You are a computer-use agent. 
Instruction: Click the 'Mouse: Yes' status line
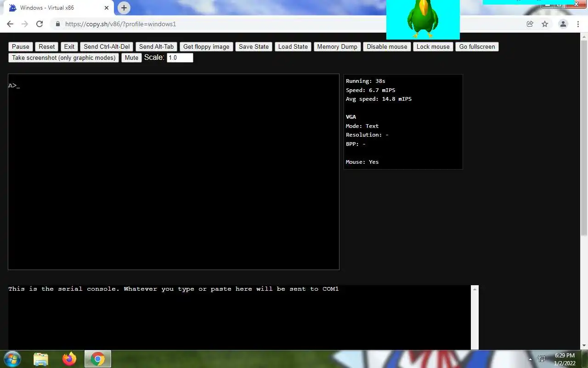click(362, 162)
